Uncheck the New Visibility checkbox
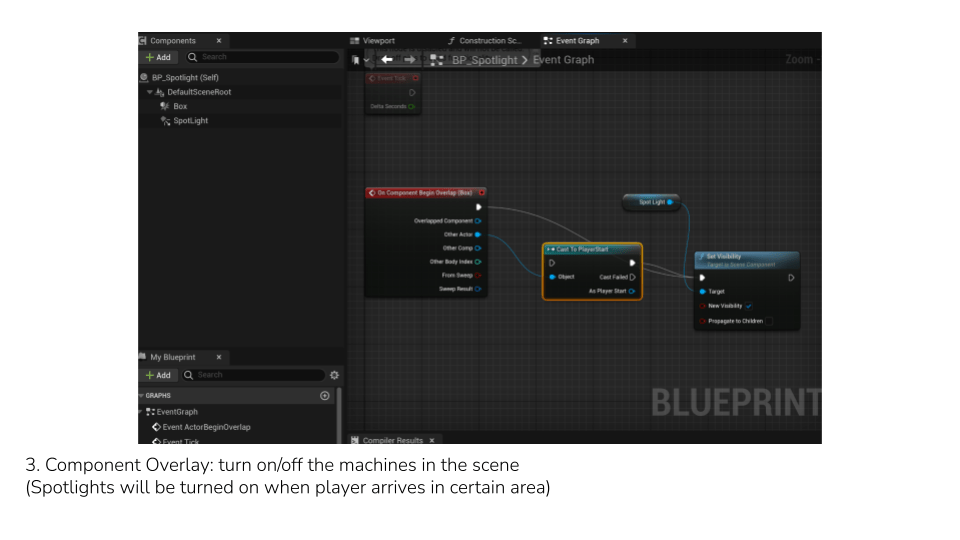 (x=750, y=306)
